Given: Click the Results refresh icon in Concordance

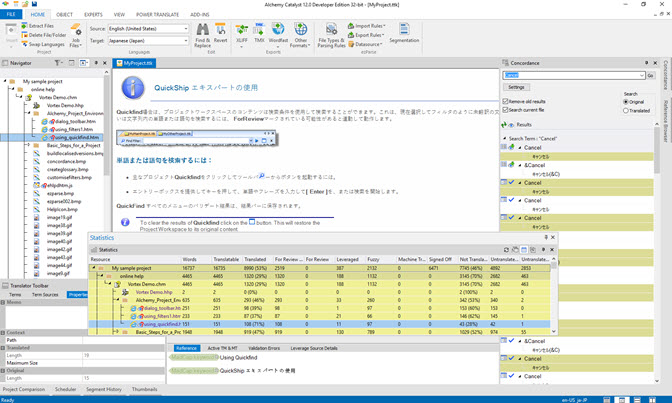Looking at the screenshot, I should [504, 125].
